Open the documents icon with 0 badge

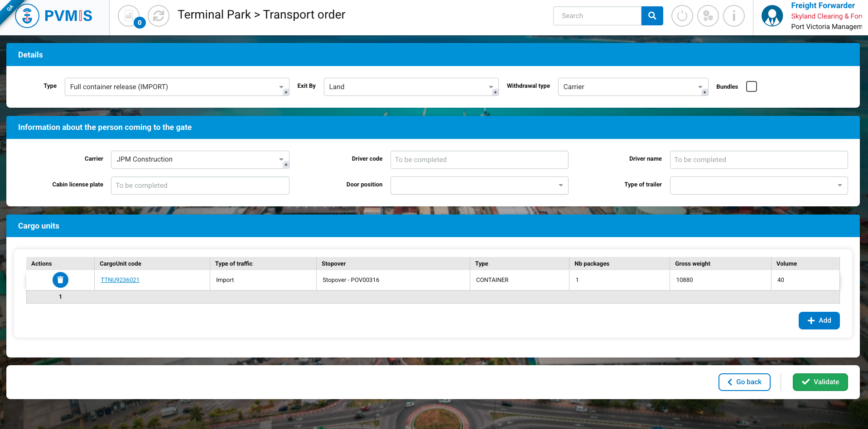[x=129, y=16]
